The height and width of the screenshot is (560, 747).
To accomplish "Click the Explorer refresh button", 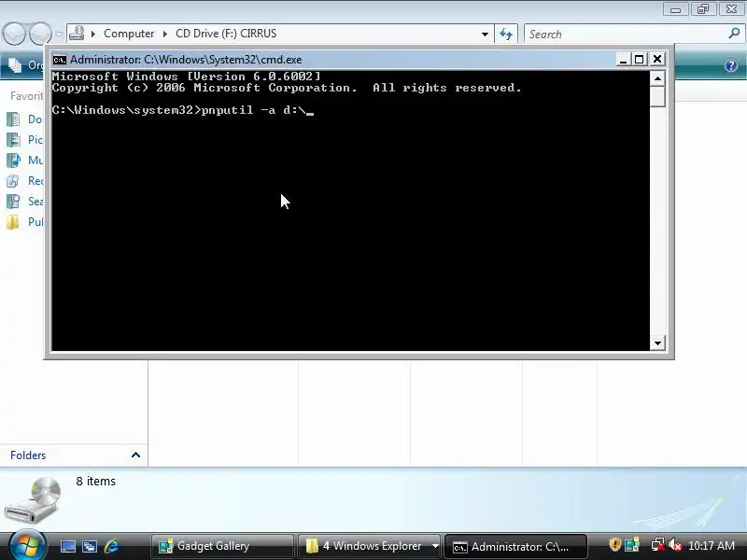I will pos(506,35).
